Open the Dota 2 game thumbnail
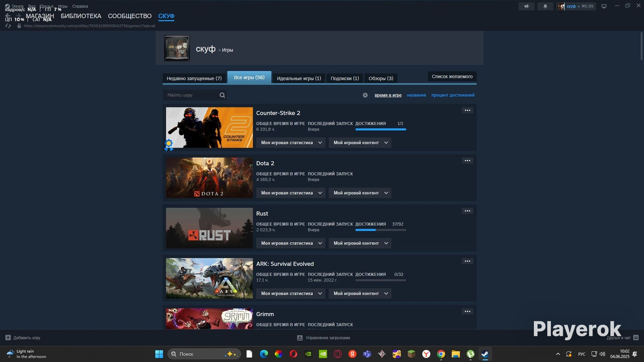644x362 pixels. (209, 178)
